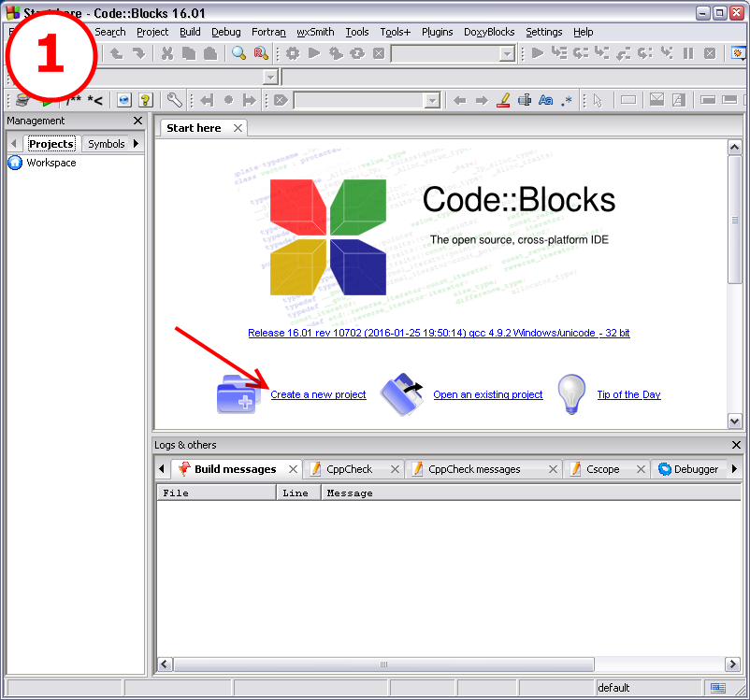Open Find with the magnifier icon
This screenshot has width=750, height=700.
238,53
